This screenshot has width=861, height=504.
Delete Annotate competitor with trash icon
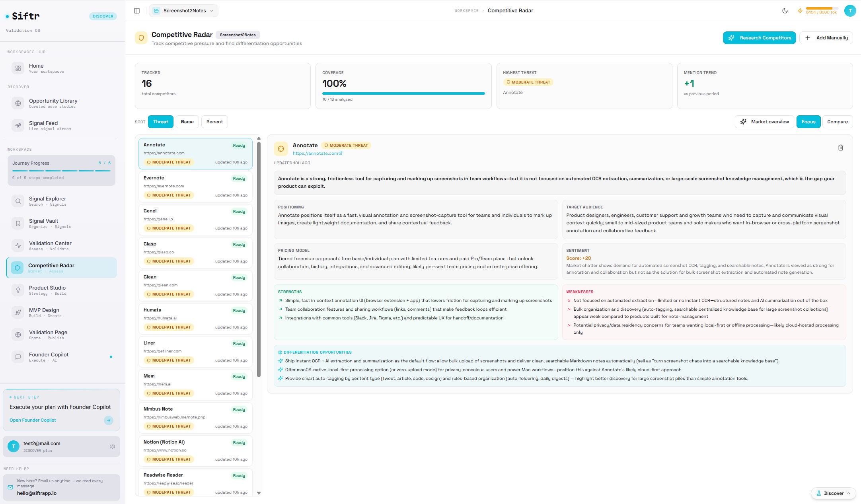click(840, 148)
